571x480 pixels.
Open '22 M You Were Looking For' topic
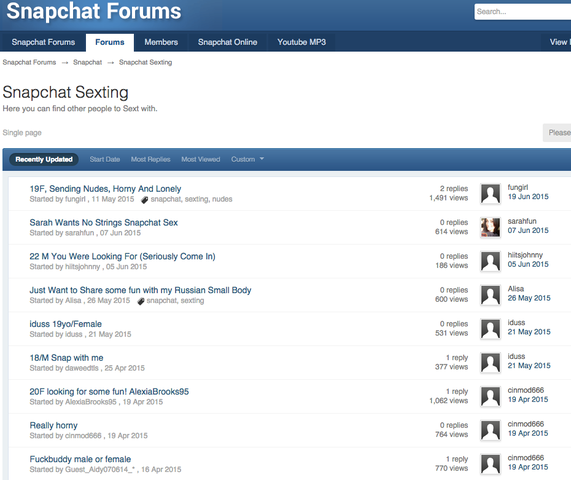(x=122, y=256)
